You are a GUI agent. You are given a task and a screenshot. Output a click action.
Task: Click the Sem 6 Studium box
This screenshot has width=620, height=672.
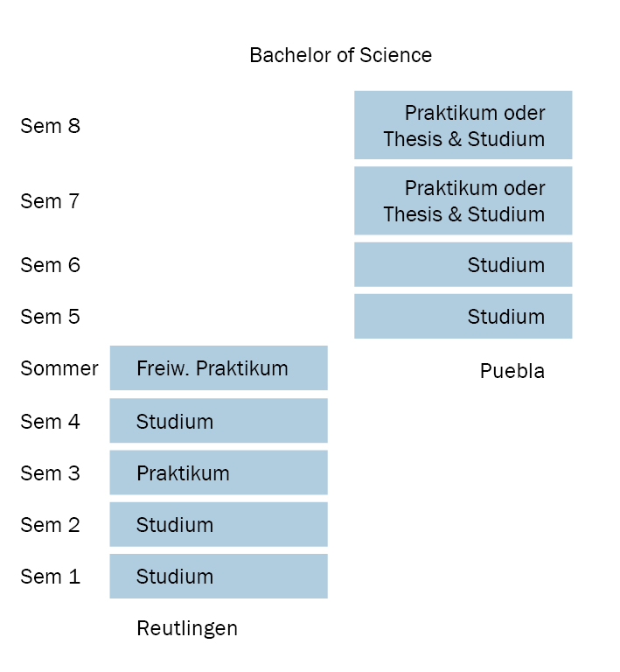pyautogui.click(x=463, y=264)
